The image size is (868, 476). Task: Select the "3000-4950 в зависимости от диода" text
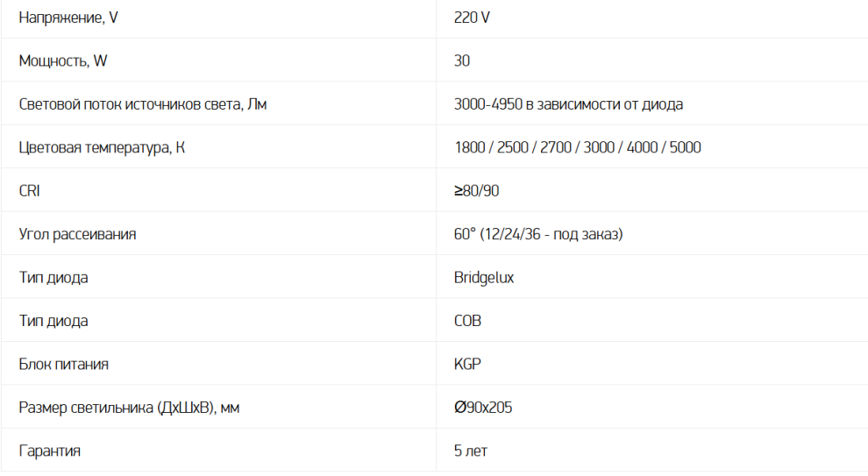[568, 104]
